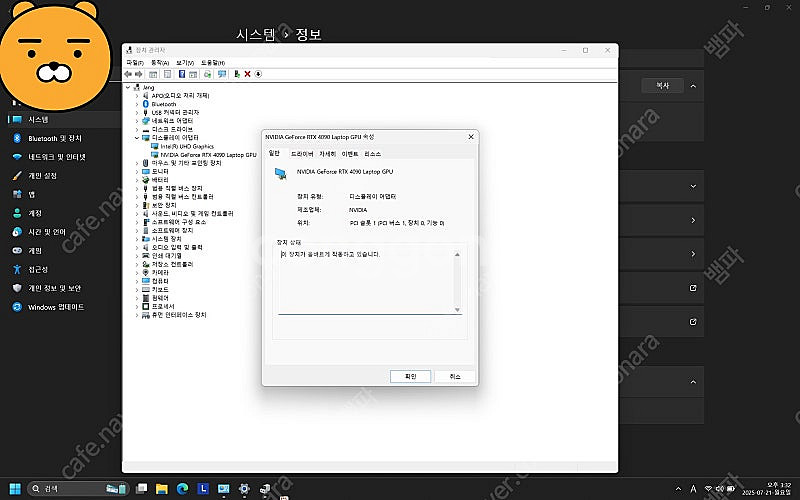
Task: Click the 카메라 camera icon in tree
Action: [x=145, y=272]
